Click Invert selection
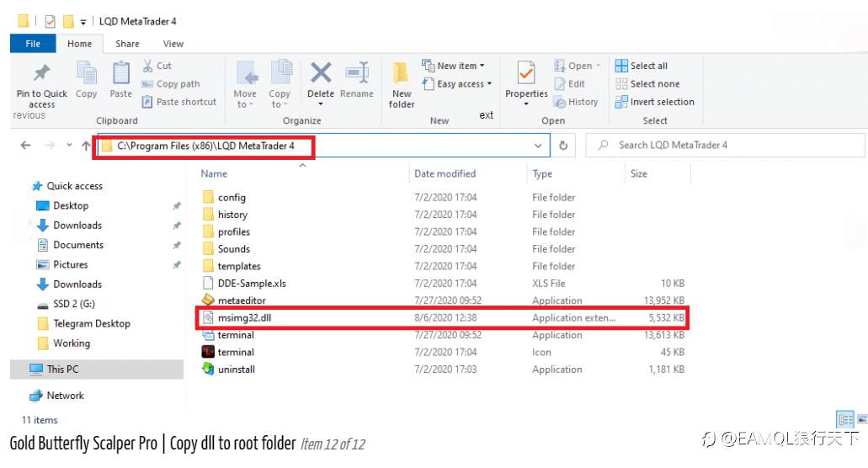The height and width of the screenshot is (468, 868). (x=655, y=102)
